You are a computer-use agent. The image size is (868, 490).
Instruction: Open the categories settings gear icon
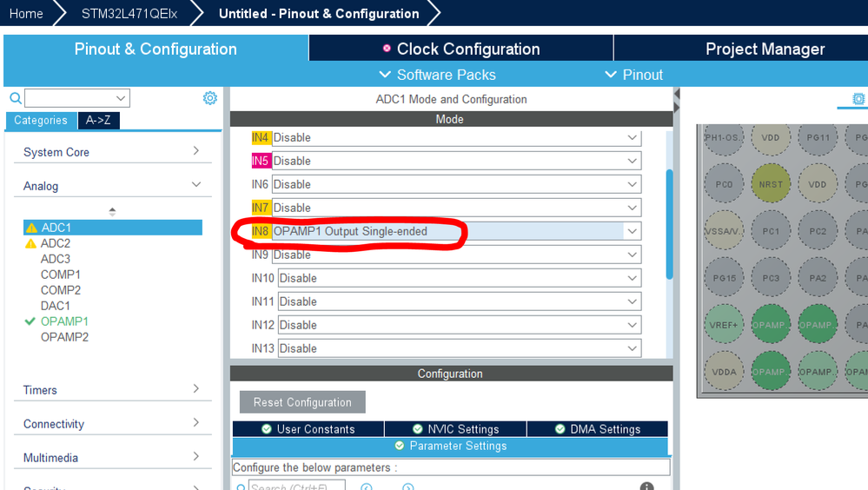209,98
